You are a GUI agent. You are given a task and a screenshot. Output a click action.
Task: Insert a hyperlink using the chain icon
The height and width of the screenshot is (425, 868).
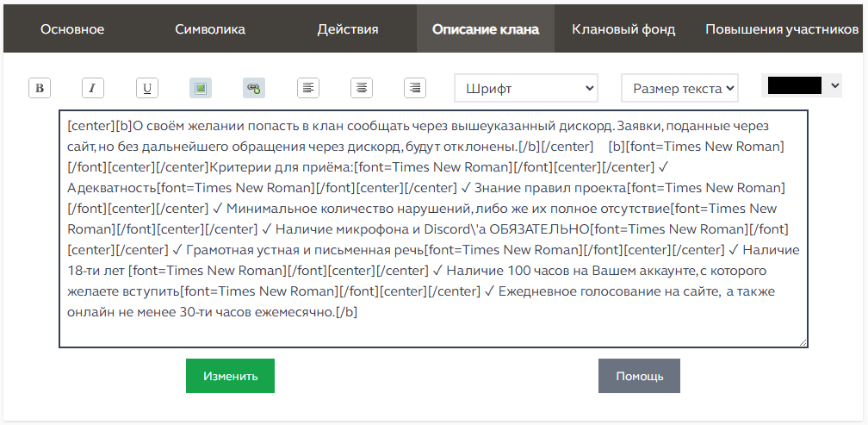tap(254, 88)
